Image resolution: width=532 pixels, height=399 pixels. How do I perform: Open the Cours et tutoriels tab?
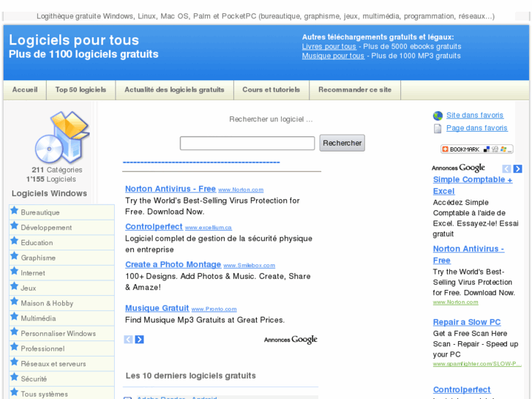pyautogui.click(x=271, y=89)
